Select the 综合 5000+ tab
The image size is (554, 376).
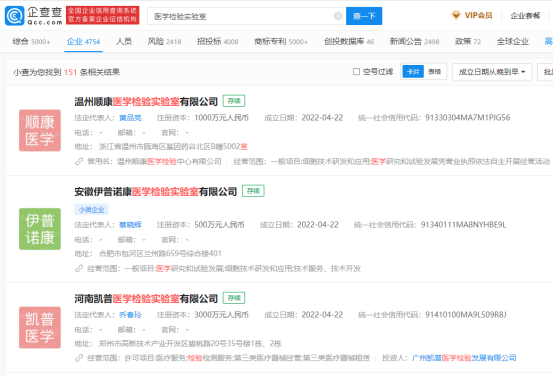31,42
